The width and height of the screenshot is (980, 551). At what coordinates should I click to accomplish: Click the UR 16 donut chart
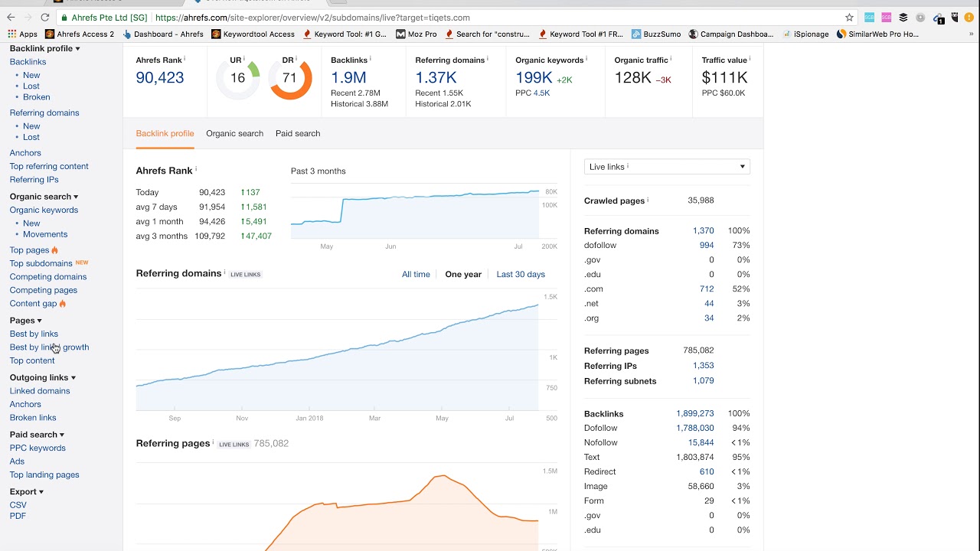coord(237,77)
